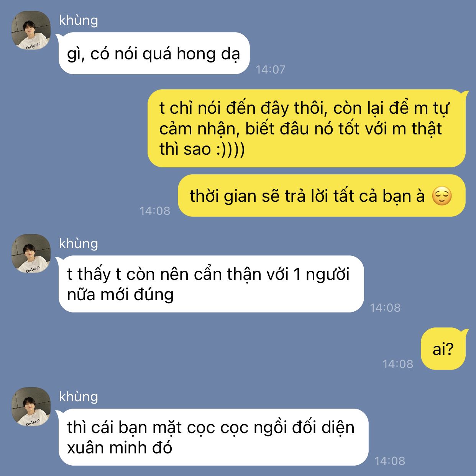
Task: Tap the relieved face emoji in yellow bubble
Action: pyautogui.click(x=442, y=196)
